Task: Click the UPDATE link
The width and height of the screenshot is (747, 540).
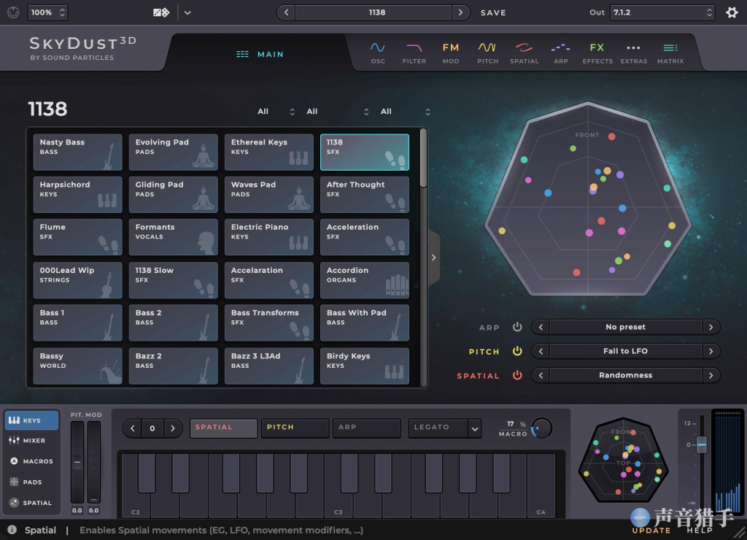Action: click(651, 530)
